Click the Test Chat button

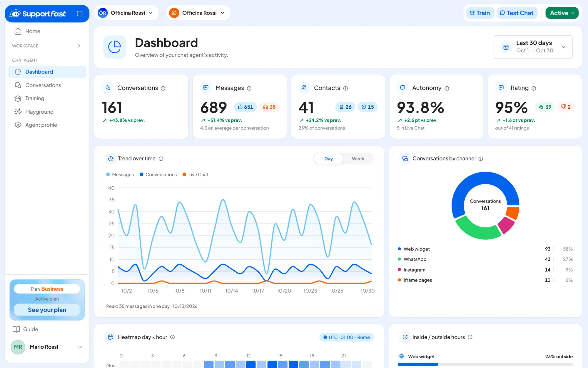(517, 13)
